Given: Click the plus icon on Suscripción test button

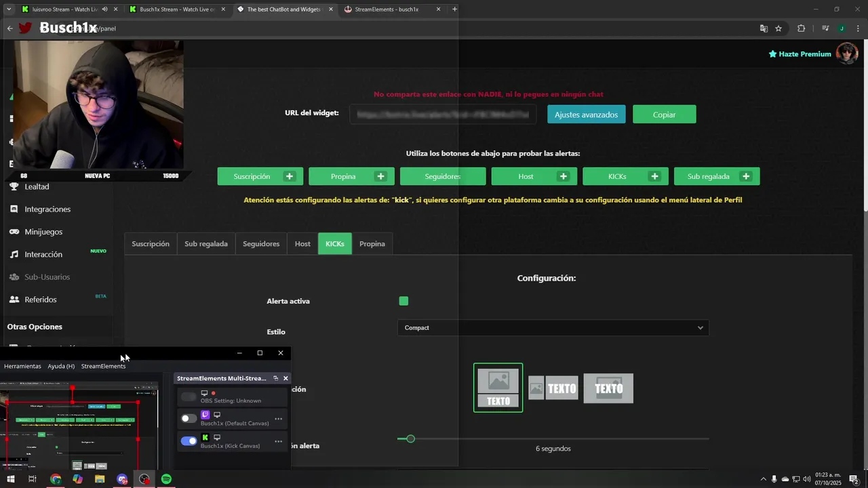Looking at the screenshot, I should [290, 176].
